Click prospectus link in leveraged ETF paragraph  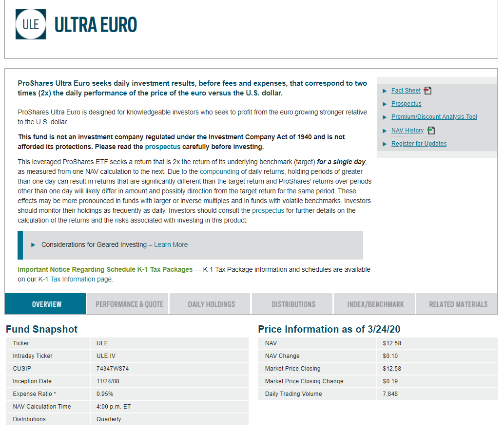pos(268,211)
